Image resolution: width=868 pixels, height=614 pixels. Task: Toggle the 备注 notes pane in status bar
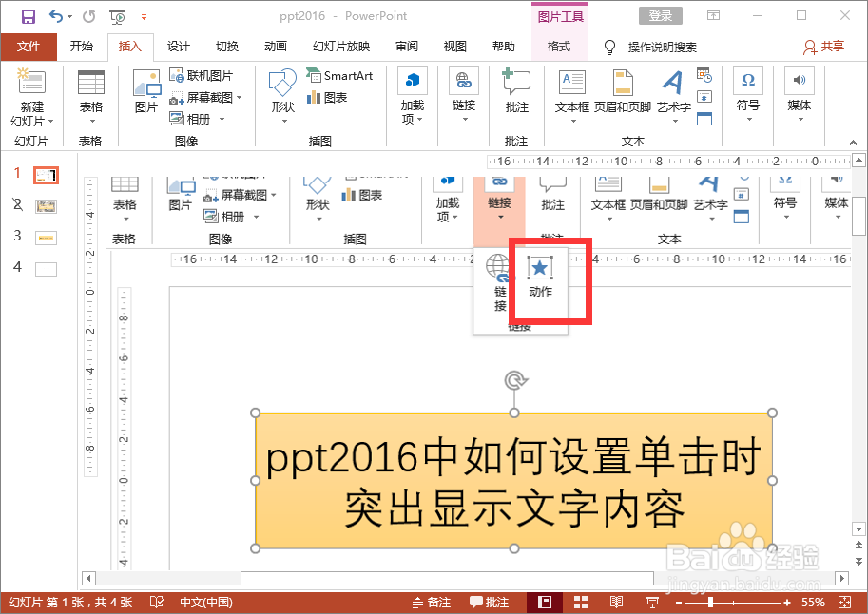432,602
